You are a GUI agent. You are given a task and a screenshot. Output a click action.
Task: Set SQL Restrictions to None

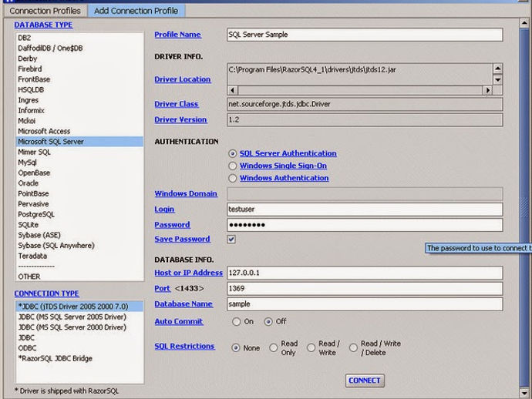click(x=236, y=348)
